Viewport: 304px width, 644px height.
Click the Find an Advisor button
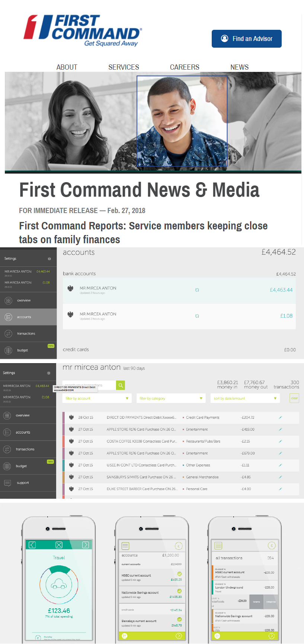click(x=246, y=39)
